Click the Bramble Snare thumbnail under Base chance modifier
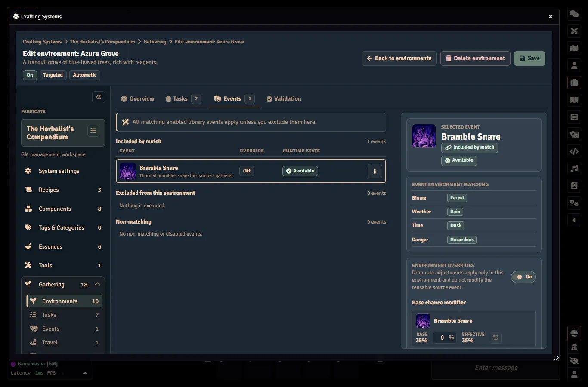This screenshot has width=588, height=387. pos(423,321)
